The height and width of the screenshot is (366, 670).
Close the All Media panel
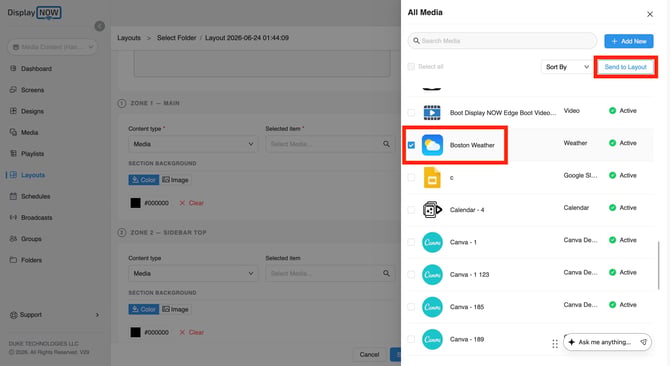click(x=650, y=14)
